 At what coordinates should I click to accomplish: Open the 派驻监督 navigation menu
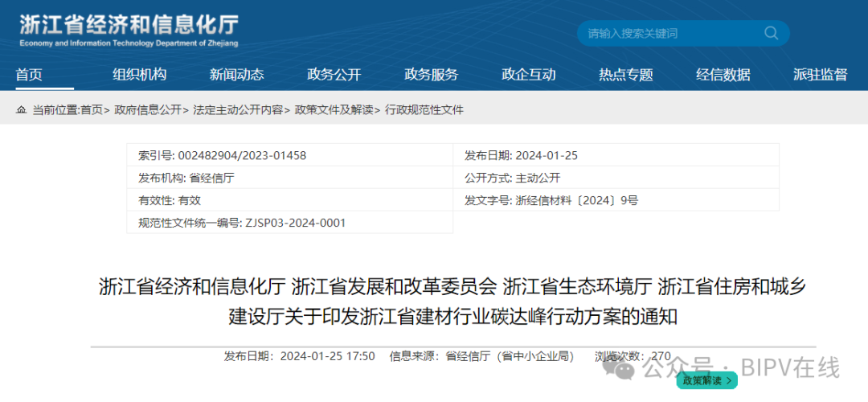coord(821,75)
